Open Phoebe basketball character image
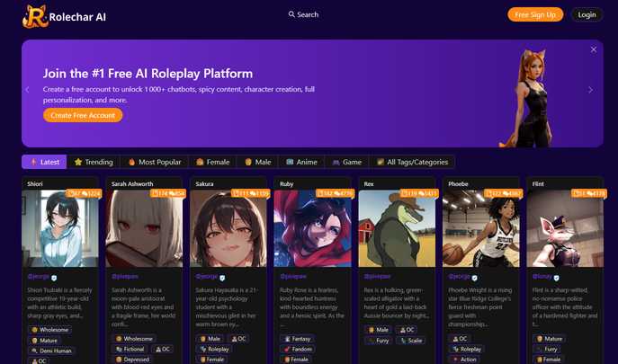The width and height of the screenshot is (618, 364). point(481,228)
